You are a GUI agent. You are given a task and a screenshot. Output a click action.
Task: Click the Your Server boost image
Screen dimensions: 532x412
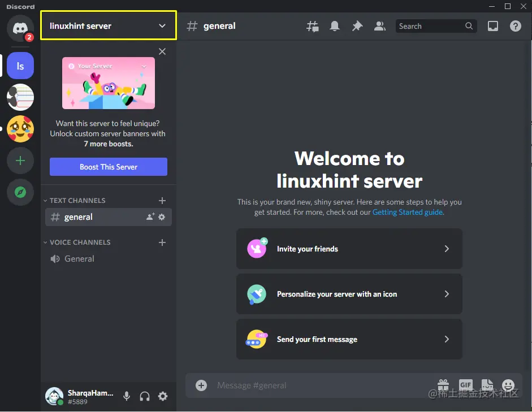(109, 83)
